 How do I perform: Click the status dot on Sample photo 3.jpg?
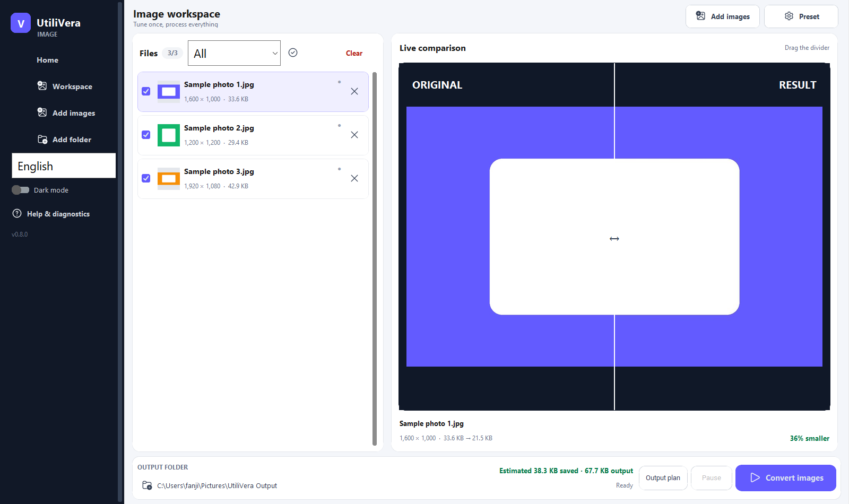339,169
